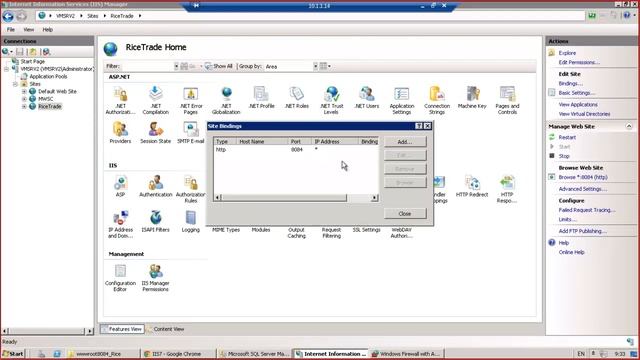Image resolution: width=640 pixels, height=360 pixels.
Task: Open .NET Compilation feature
Action: tap(156, 100)
